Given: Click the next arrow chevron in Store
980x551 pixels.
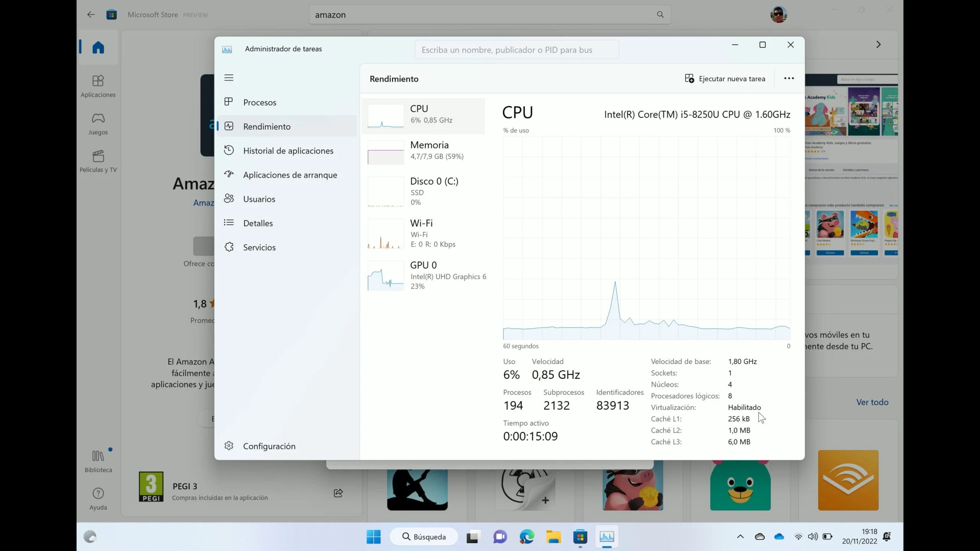Looking at the screenshot, I should (x=879, y=44).
